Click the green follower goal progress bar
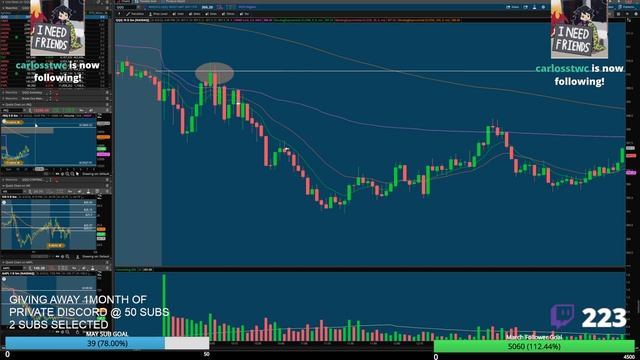Screen dimensions: 640x360 (x=535, y=347)
